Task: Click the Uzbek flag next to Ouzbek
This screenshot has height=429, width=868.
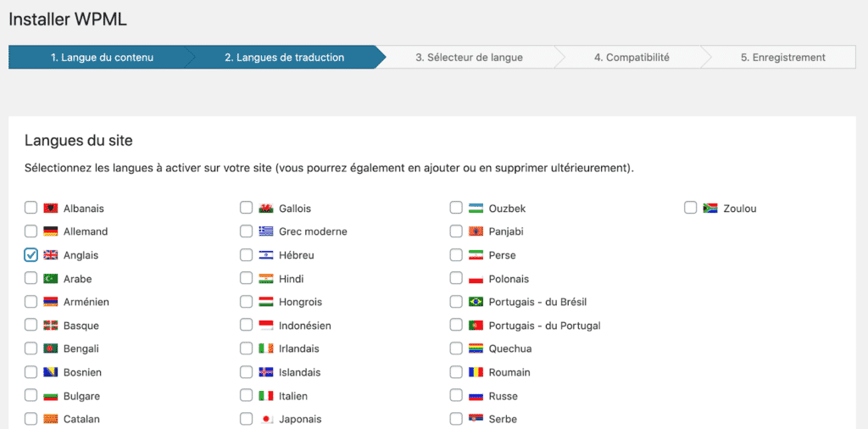Action: [476, 208]
